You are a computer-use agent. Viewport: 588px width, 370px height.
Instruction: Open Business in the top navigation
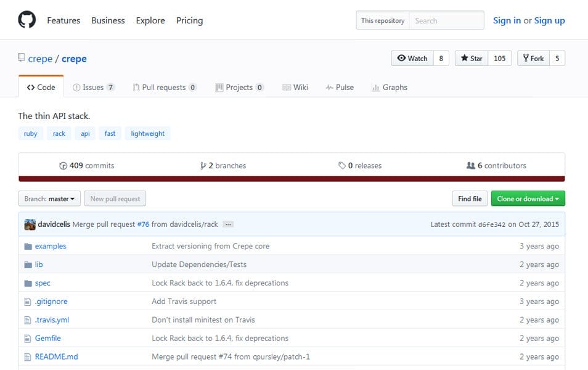[x=108, y=20]
